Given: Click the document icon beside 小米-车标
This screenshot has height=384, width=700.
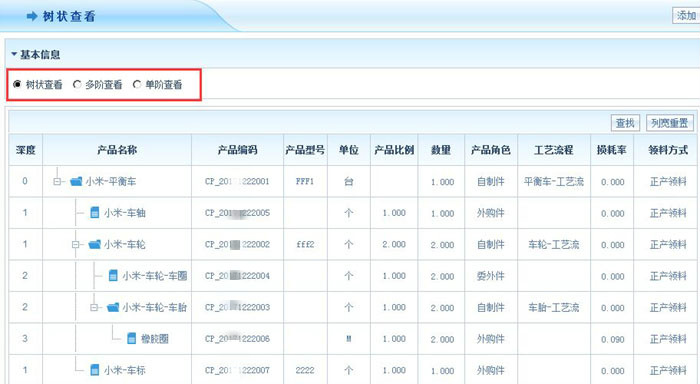Looking at the screenshot, I should pos(95,370).
